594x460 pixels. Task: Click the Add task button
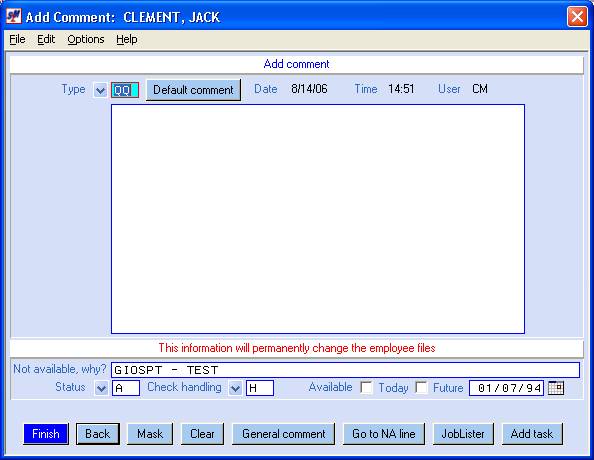[532, 433]
